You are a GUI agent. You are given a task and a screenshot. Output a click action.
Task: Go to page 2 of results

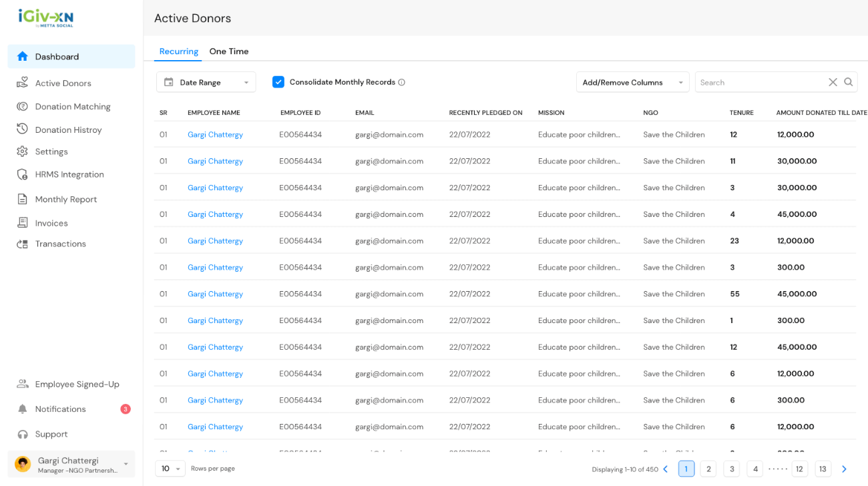point(708,469)
